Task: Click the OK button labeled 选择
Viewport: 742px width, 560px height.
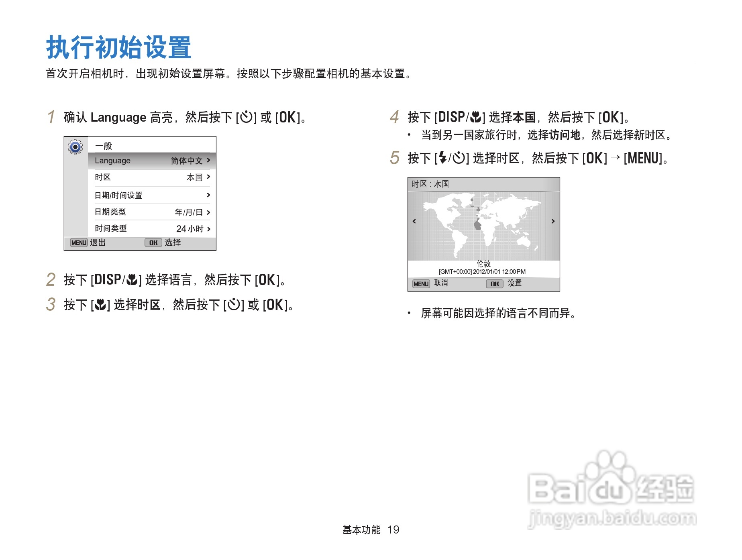Action: (153, 242)
